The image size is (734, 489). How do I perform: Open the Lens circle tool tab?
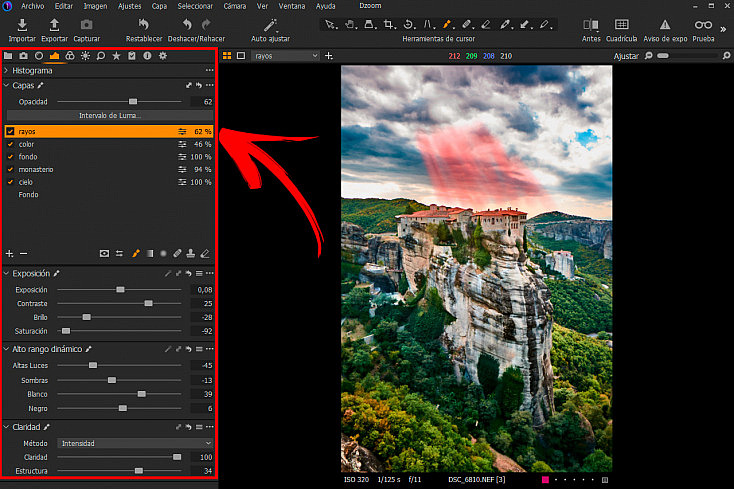(x=39, y=56)
